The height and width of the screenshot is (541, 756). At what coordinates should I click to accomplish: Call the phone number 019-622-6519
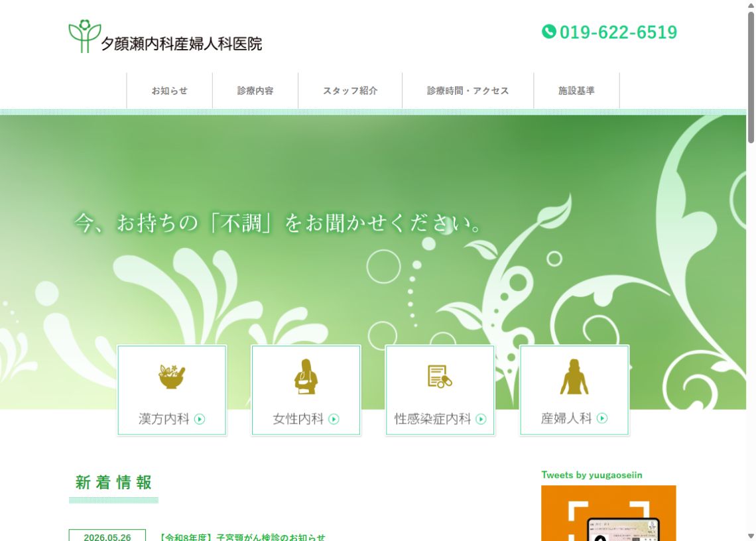pos(618,32)
